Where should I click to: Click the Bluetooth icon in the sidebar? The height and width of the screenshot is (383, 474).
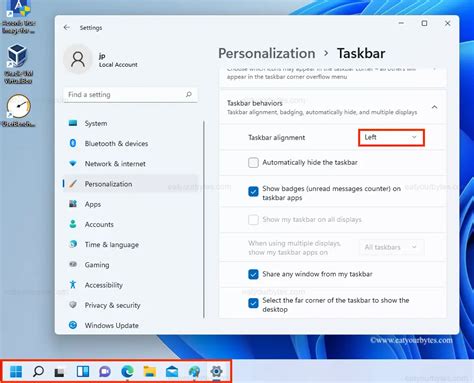(x=73, y=143)
